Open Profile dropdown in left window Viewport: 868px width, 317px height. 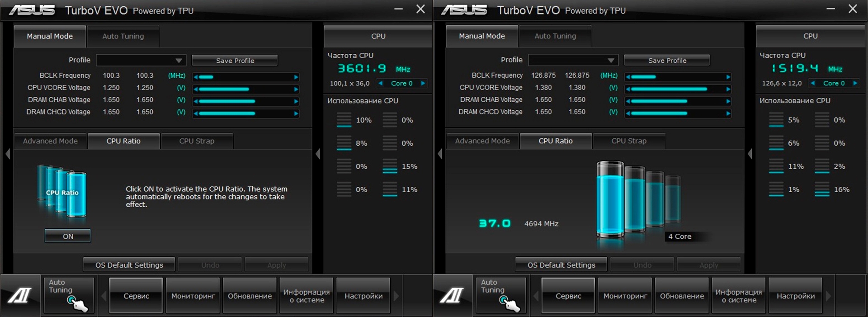(x=141, y=60)
